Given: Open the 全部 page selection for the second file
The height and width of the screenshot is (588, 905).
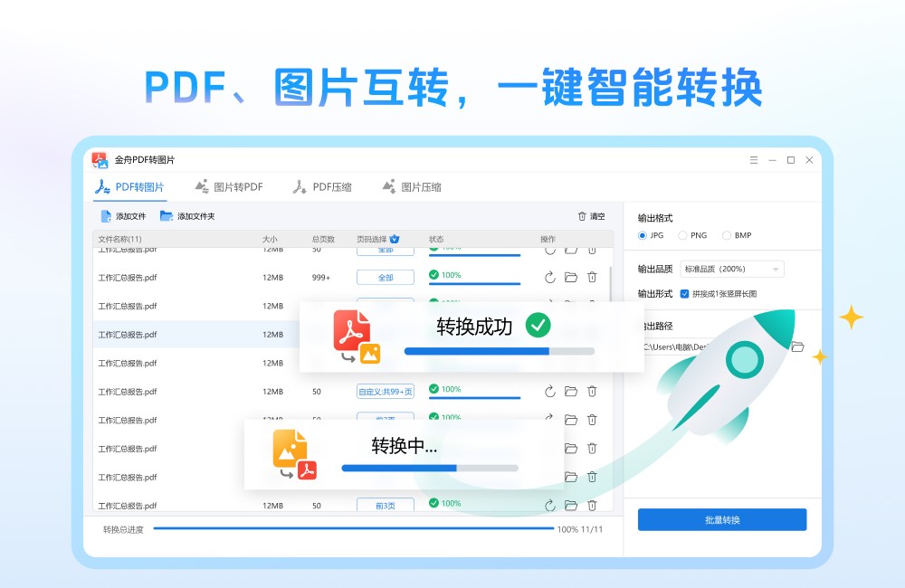Looking at the screenshot, I should pos(384,276).
